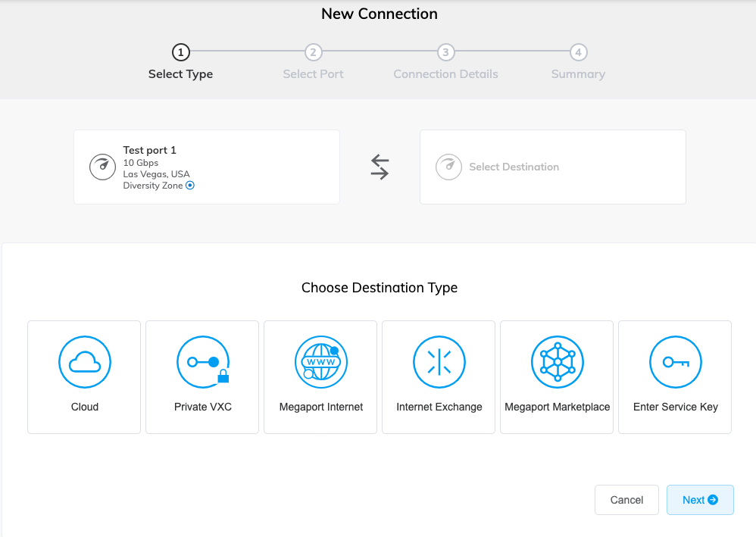Click the Next button
Screen dimensions: 756x537
700,500
